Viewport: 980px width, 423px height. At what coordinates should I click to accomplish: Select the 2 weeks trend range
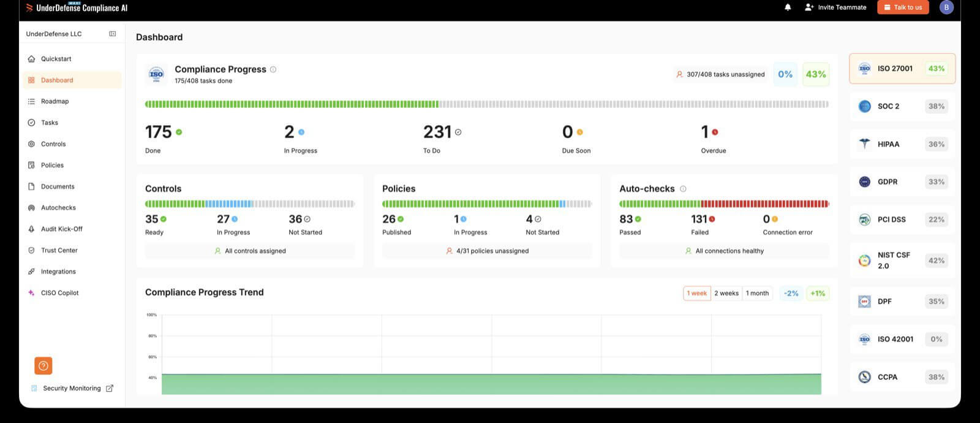726,293
